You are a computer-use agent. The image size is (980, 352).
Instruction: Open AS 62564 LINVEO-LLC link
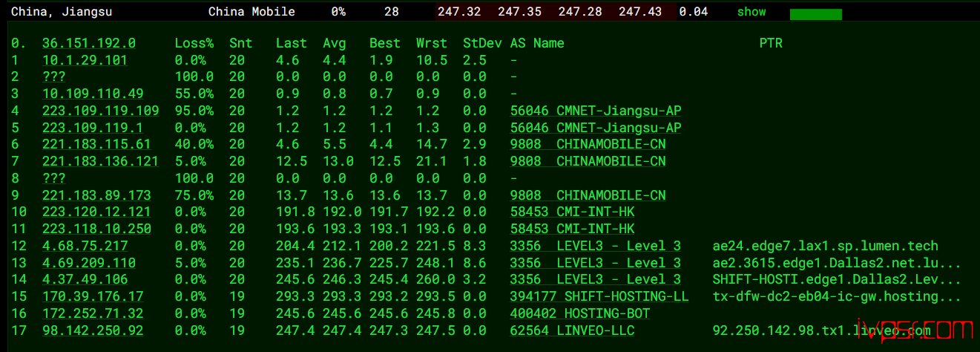point(572,330)
